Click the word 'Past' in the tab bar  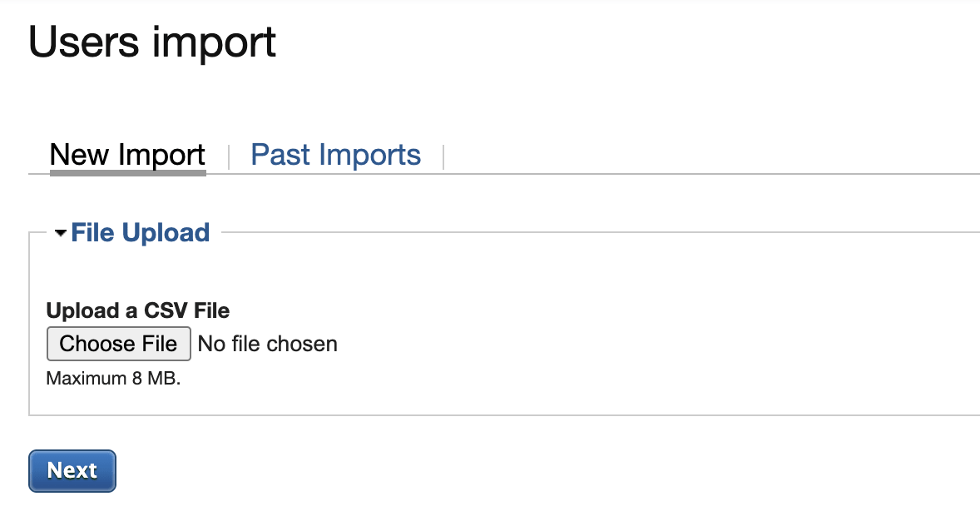tap(280, 155)
